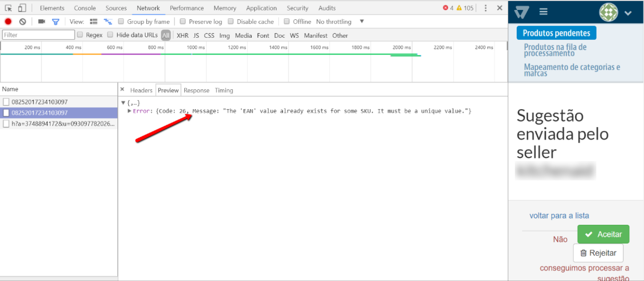Select the inspect element cursor icon
Viewport: 644px width, 281px height.
coord(8,8)
